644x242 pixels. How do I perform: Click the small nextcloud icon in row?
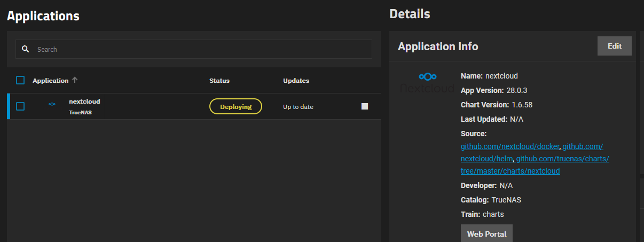[52, 104]
